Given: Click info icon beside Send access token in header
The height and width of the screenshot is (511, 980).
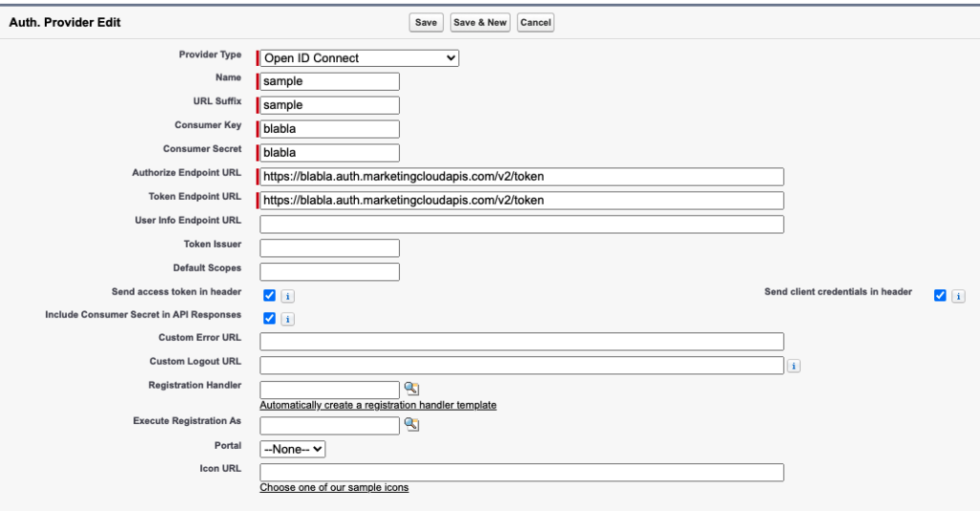Looking at the screenshot, I should [287, 297].
